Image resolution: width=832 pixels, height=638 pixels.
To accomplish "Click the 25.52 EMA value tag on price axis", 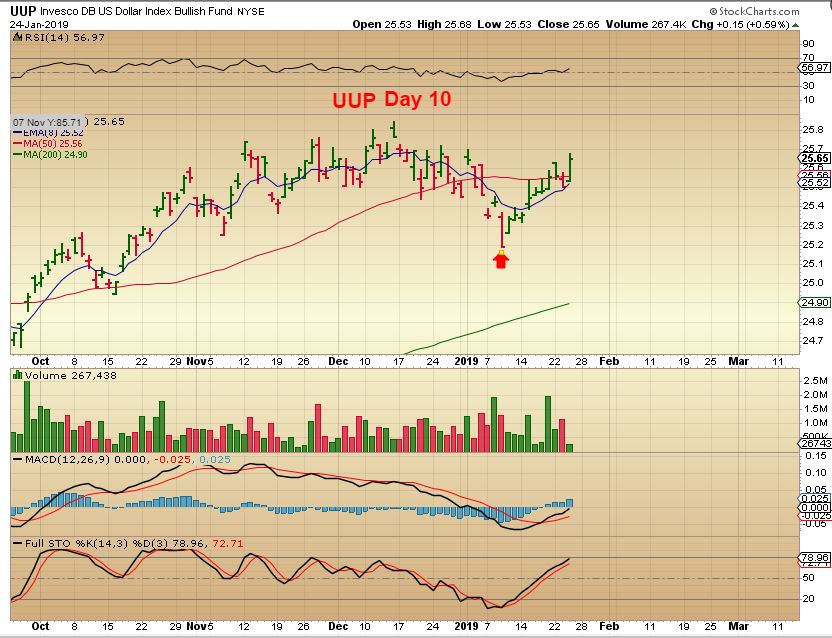I will pos(814,183).
